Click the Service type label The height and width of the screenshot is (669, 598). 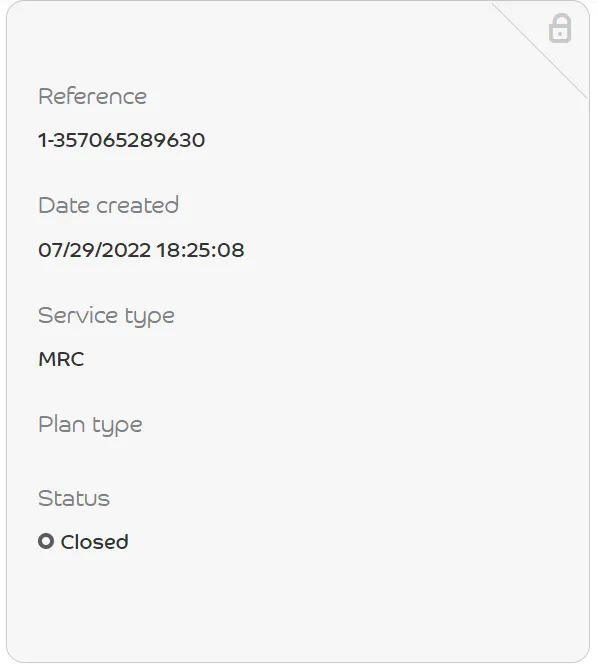click(x=106, y=316)
